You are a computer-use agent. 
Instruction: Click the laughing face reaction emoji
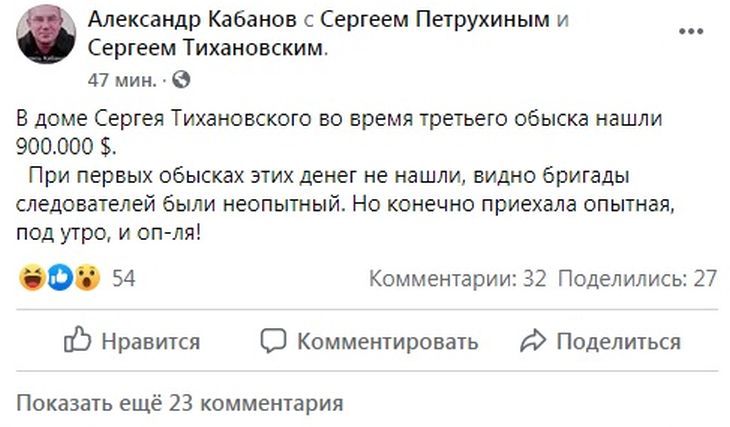(30, 279)
